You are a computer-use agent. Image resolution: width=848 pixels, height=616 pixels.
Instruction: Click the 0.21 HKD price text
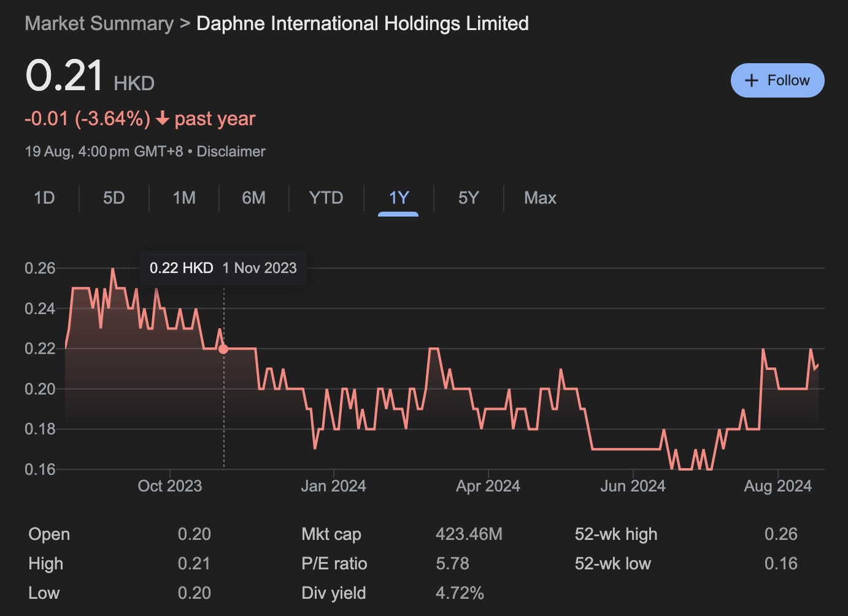point(90,76)
